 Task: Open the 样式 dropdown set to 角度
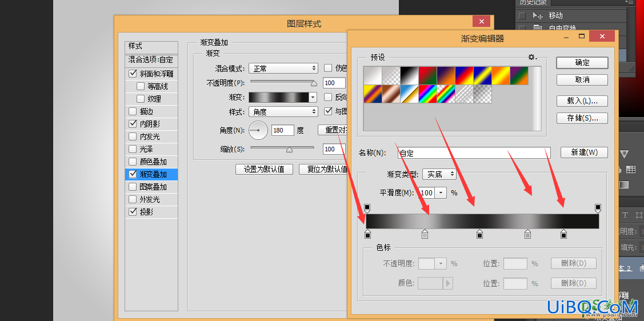pos(283,111)
